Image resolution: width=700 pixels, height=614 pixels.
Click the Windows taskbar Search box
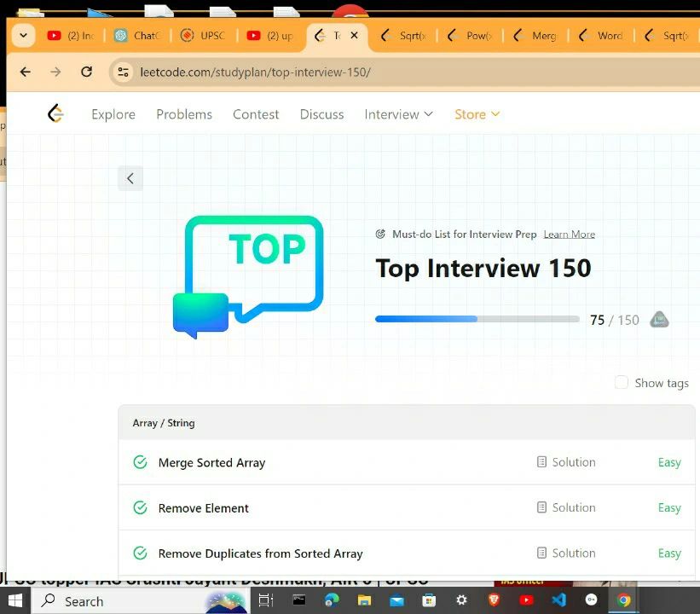pyautogui.click(x=141, y=601)
